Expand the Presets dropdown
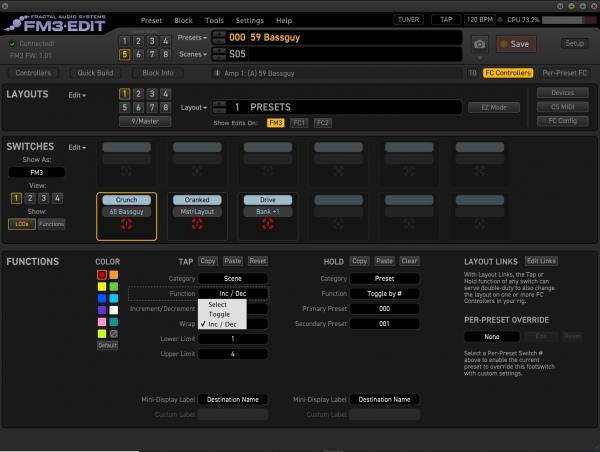600x452 pixels. [192, 38]
